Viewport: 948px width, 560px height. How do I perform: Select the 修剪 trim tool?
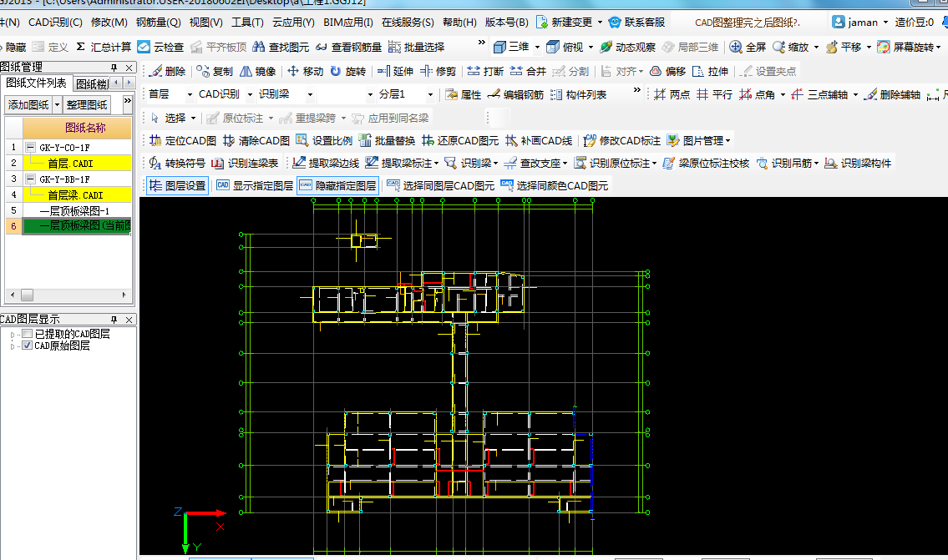click(x=439, y=71)
